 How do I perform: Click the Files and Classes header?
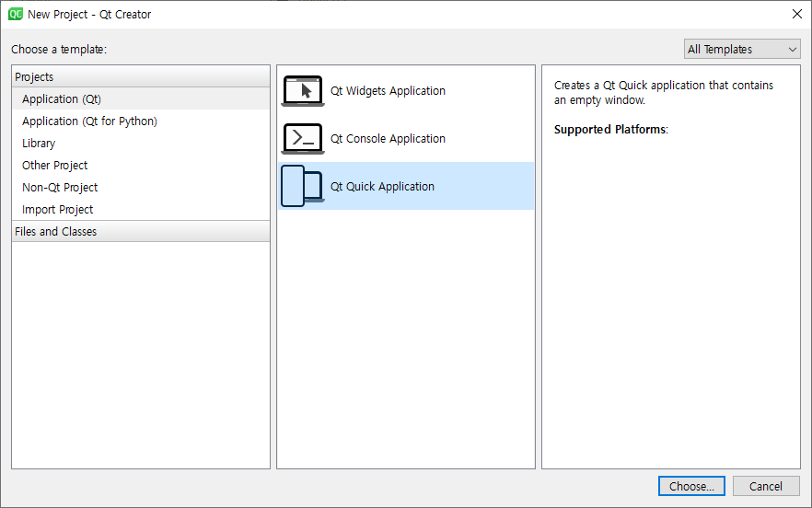(141, 232)
